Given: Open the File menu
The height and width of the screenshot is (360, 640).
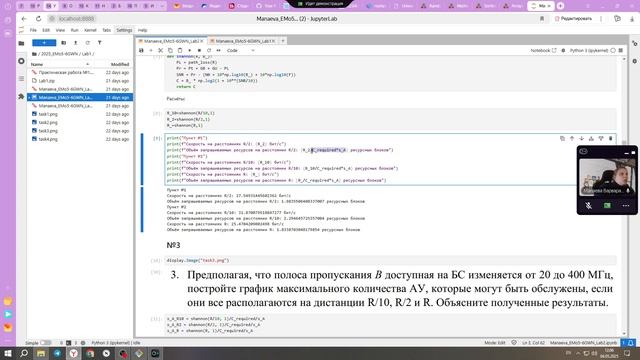Looking at the screenshot, I should 33,30.
